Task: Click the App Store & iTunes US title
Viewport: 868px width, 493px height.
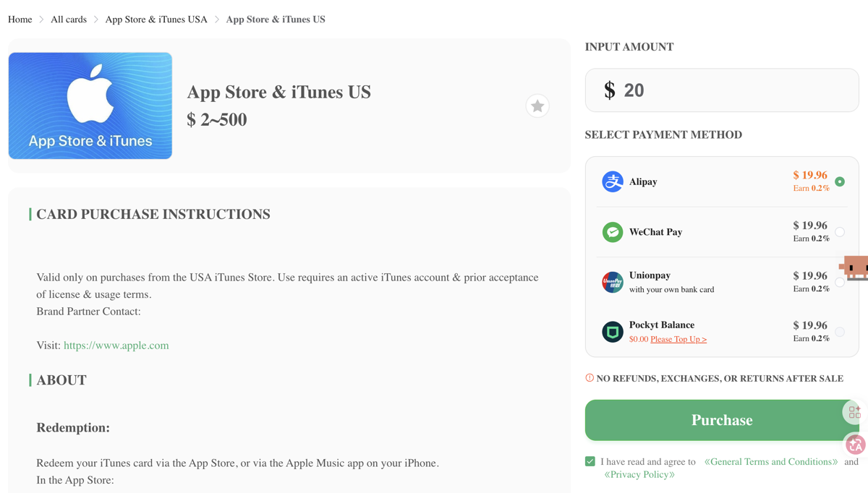Action: coord(279,93)
